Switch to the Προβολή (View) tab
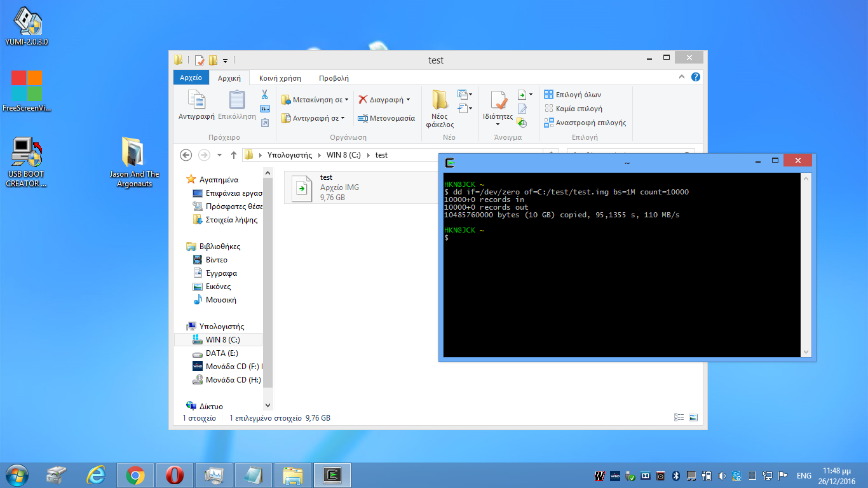Viewport: 868px width, 488px height. [334, 78]
